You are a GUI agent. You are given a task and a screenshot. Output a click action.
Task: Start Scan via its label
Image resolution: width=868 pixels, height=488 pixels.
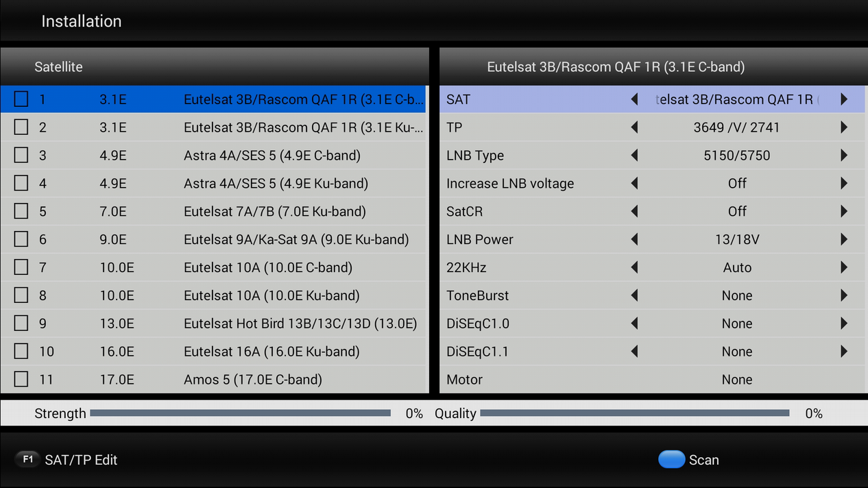[x=704, y=460]
